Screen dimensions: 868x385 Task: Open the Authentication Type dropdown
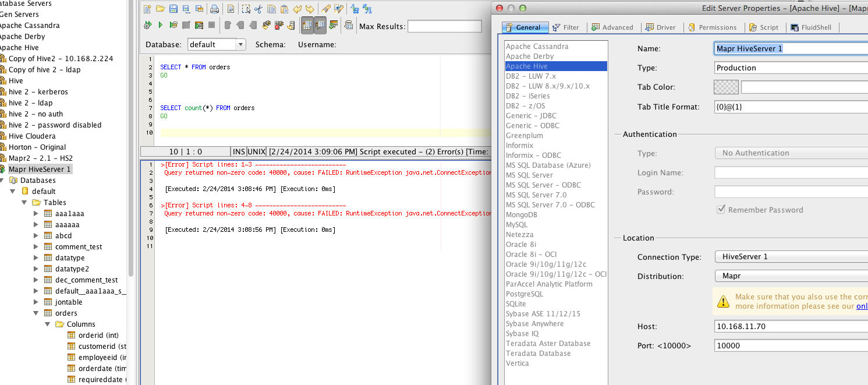(791, 153)
